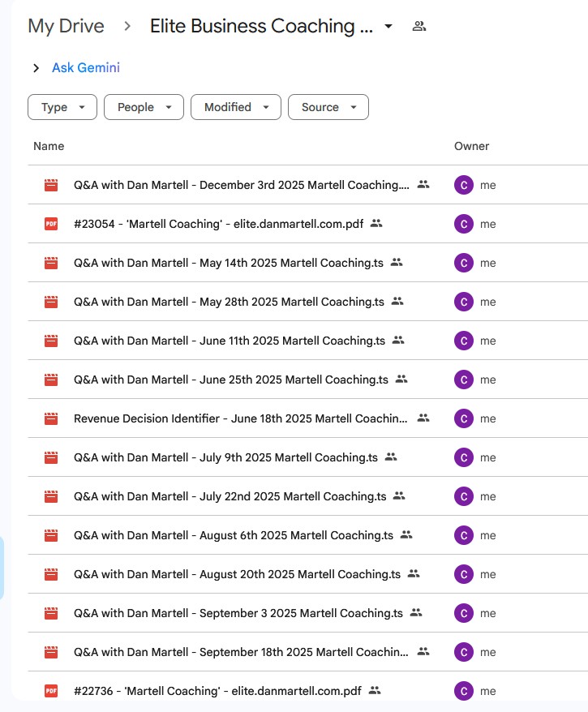Click PDF icon for #23054 Martell Coaching
Viewport: 588px width, 712px height.
coord(51,224)
